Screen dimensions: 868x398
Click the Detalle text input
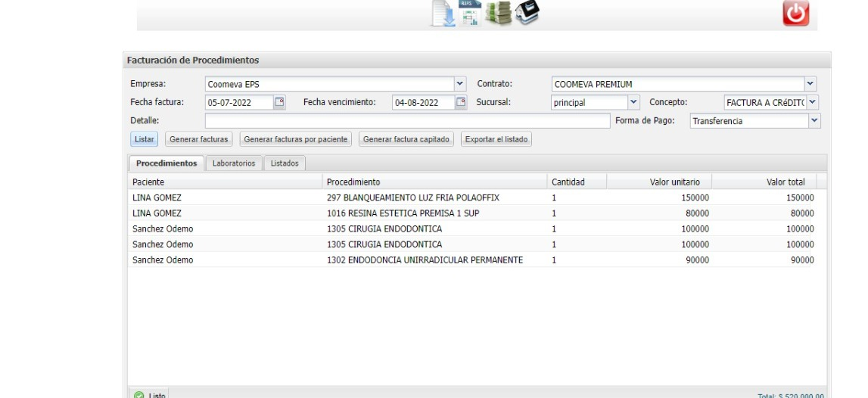click(407, 120)
